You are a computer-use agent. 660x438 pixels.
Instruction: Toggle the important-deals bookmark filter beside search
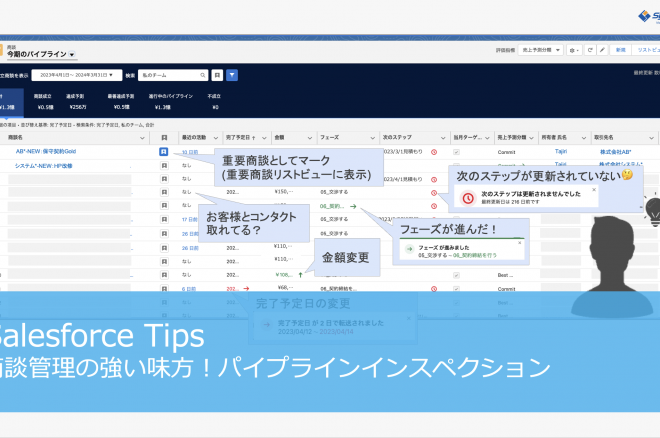[217, 75]
